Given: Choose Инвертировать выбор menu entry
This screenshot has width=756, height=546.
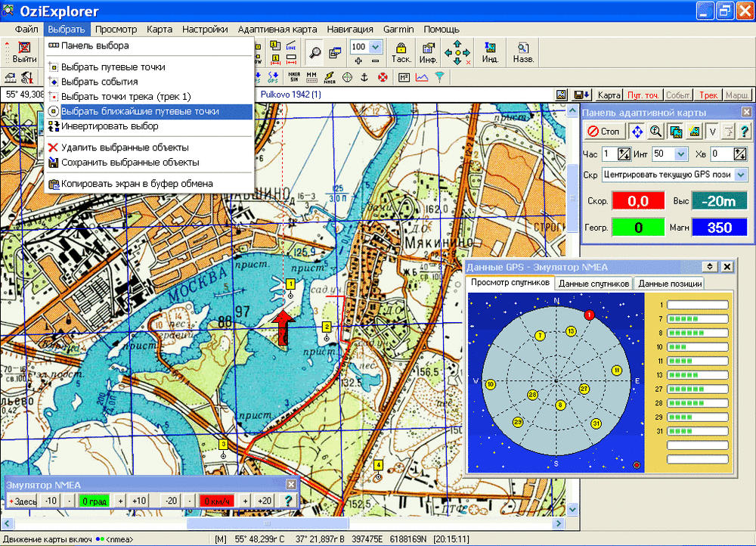Looking at the screenshot, I should click(x=150, y=126).
